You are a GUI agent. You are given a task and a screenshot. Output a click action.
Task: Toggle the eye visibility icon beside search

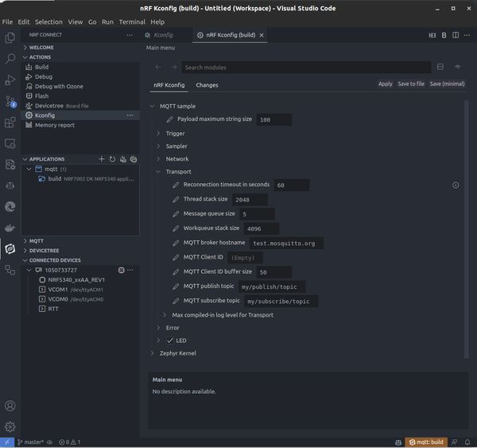pyautogui.click(x=458, y=67)
